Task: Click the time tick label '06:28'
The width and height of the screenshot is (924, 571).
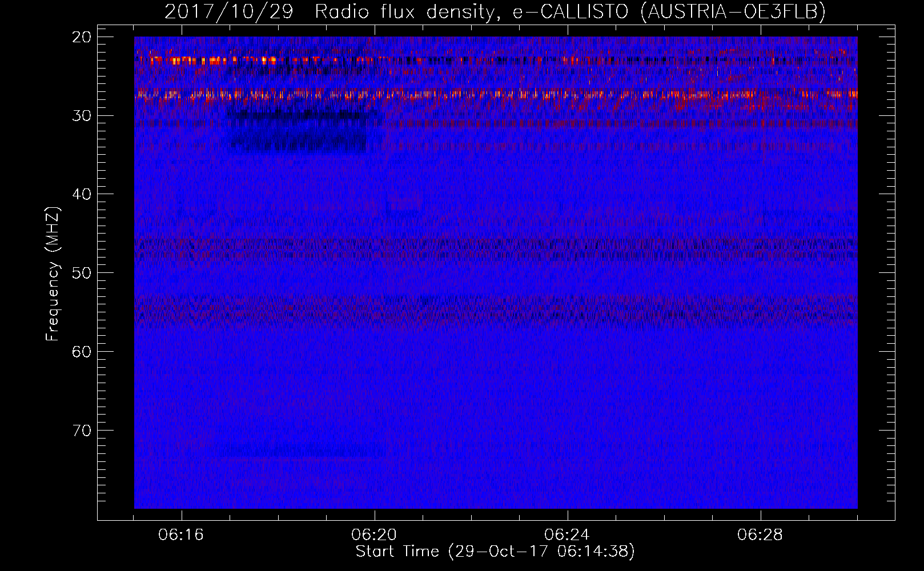Action: (760, 535)
